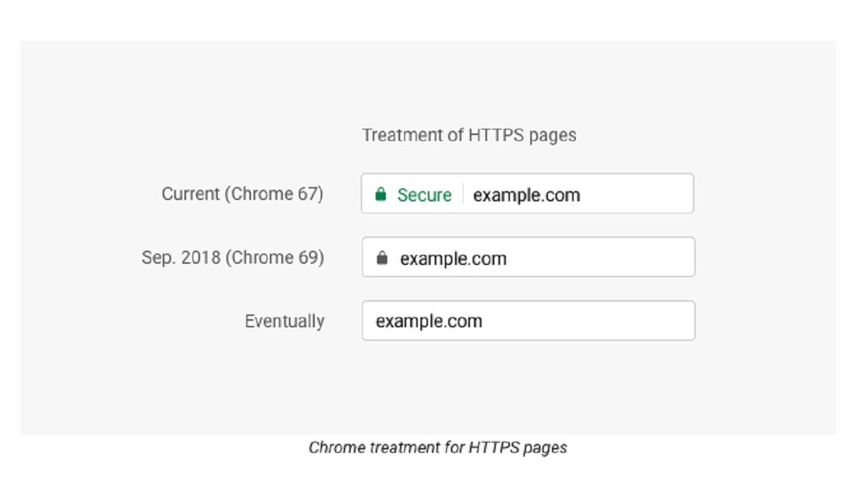Click the green Secure label
This screenshot has width=868, height=488.
click(x=425, y=195)
